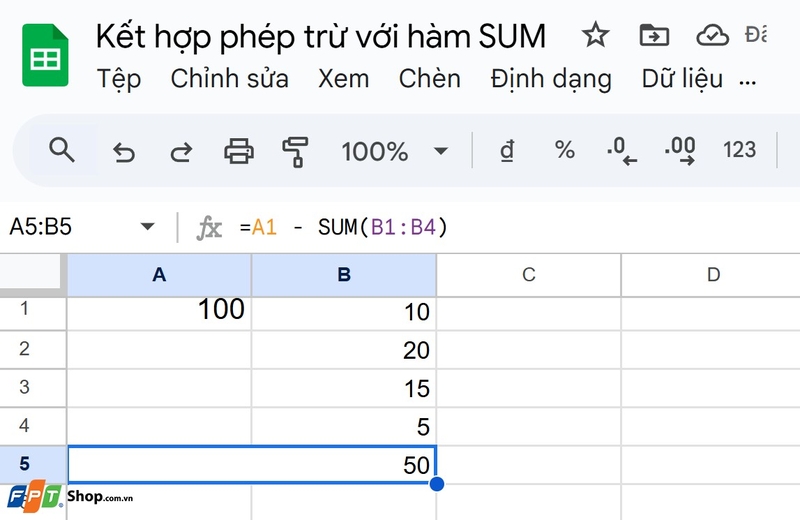The width and height of the screenshot is (800, 520).
Task: Increase decimal places
Action: (x=680, y=151)
